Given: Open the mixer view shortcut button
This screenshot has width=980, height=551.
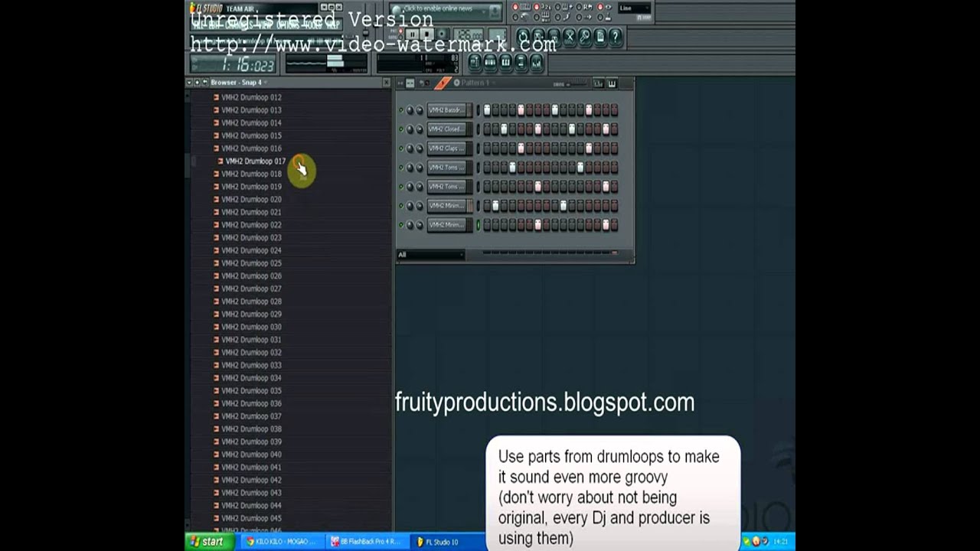Looking at the screenshot, I should click(x=537, y=63).
